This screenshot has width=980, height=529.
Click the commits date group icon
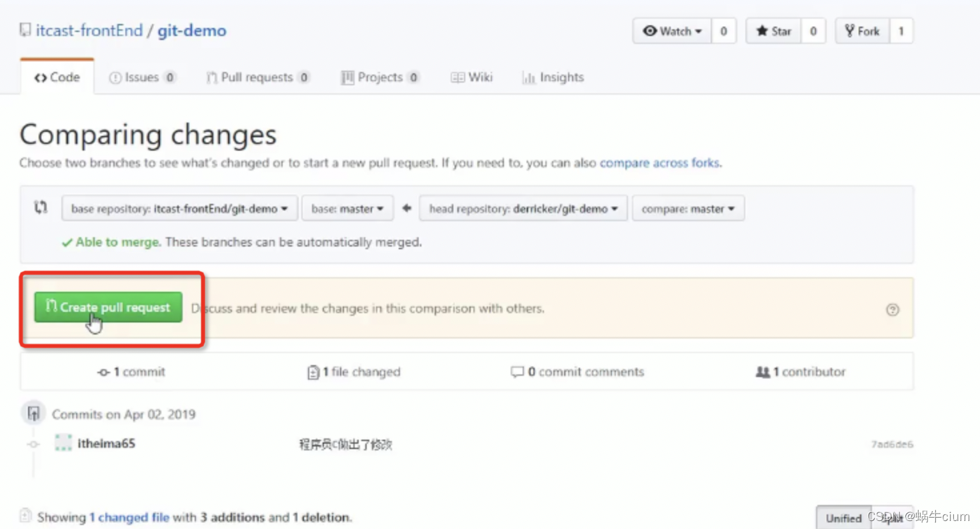33,414
